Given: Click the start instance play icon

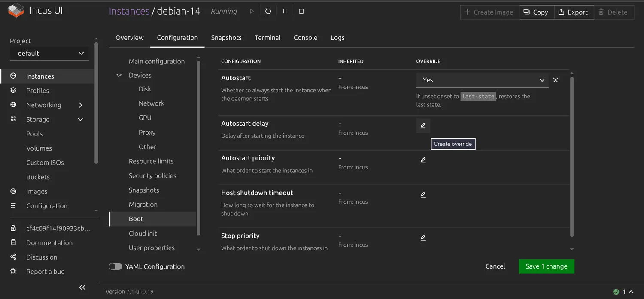Looking at the screenshot, I should point(252,12).
